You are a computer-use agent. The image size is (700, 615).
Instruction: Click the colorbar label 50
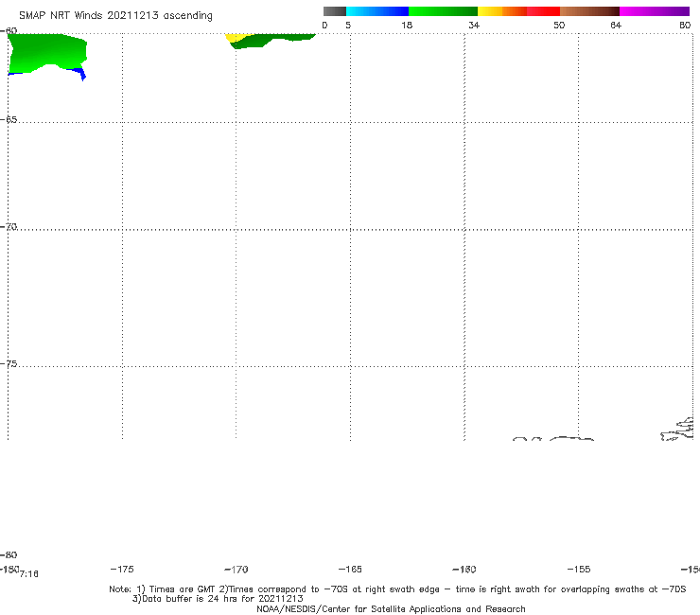[x=559, y=26]
